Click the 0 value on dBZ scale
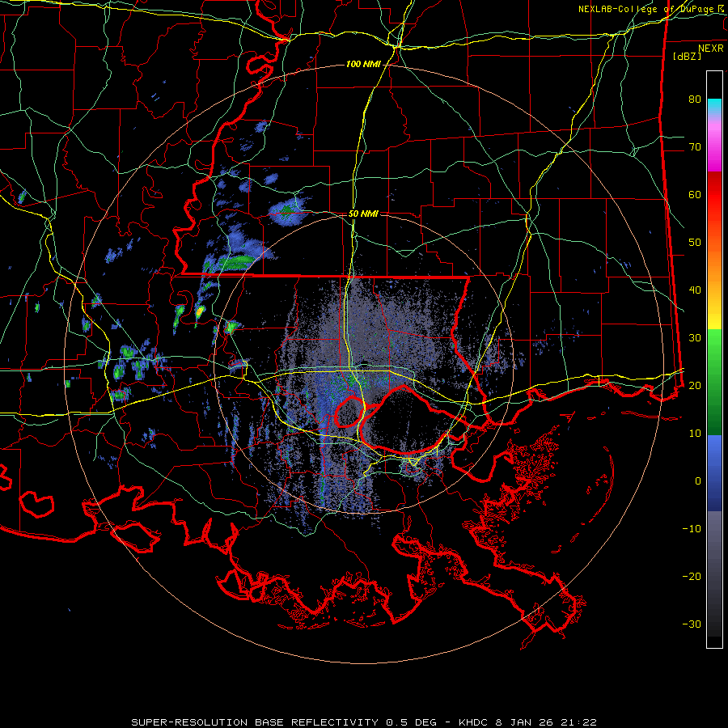 tap(698, 481)
